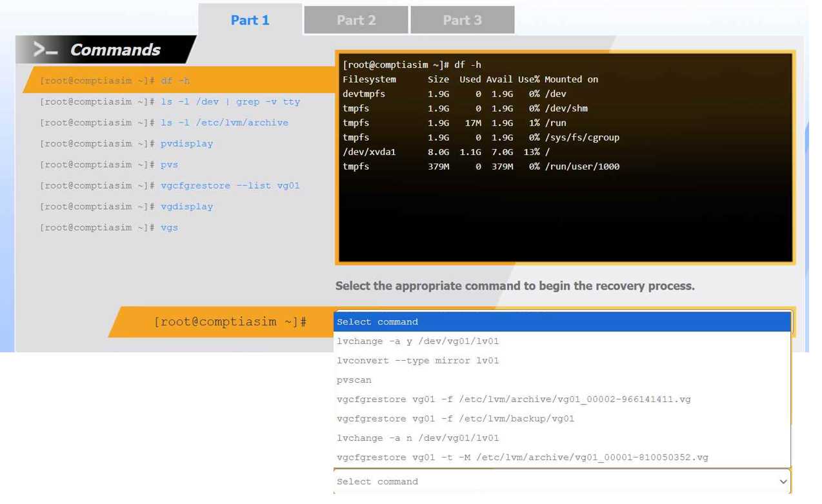Execute the pvdisplay command
The width and height of the screenshot is (822, 504).
coord(186,143)
